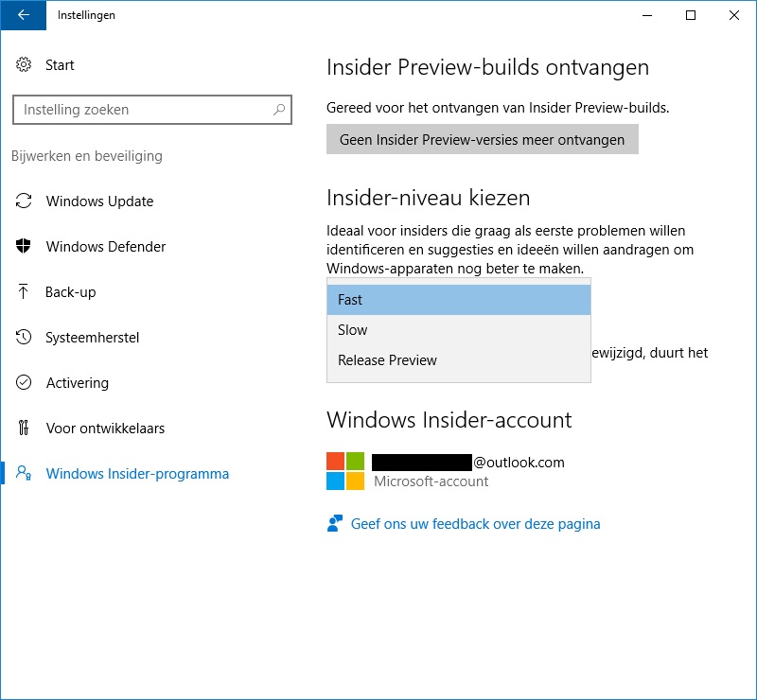Open Geef ons uw feedback link
This screenshot has height=700, width=757.
click(x=475, y=524)
